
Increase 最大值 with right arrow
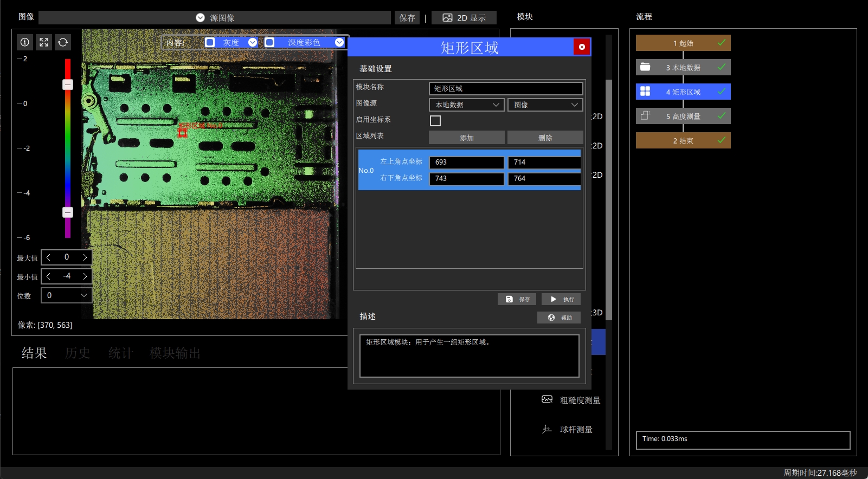[x=85, y=257]
